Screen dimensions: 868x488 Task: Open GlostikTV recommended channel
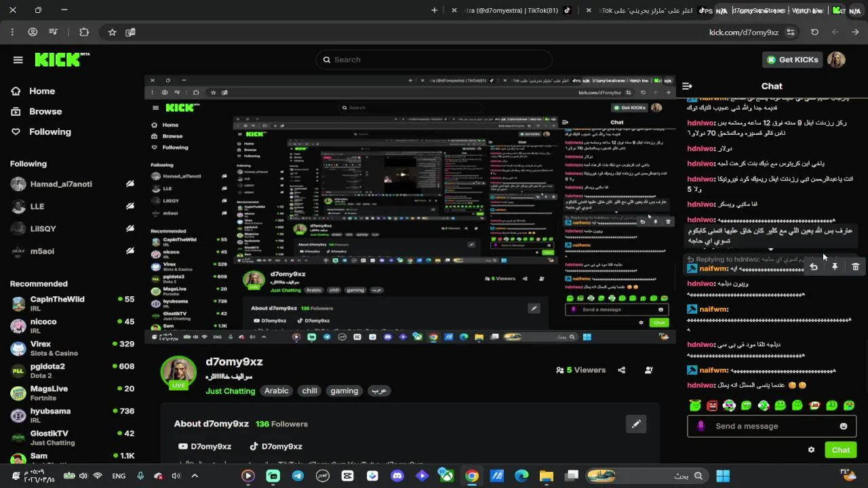coord(73,438)
